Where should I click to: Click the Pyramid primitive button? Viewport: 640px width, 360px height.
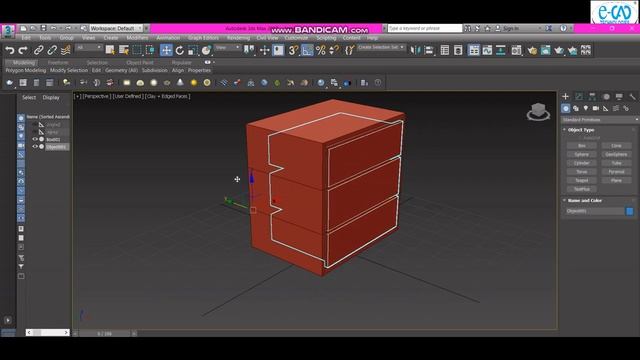click(x=616, y=172)
